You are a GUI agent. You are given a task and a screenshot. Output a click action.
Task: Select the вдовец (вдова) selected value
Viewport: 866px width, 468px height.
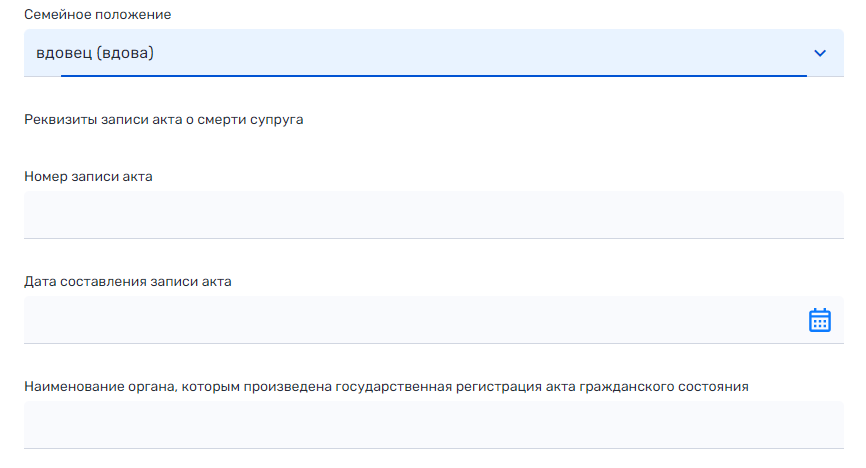[95, 53]
